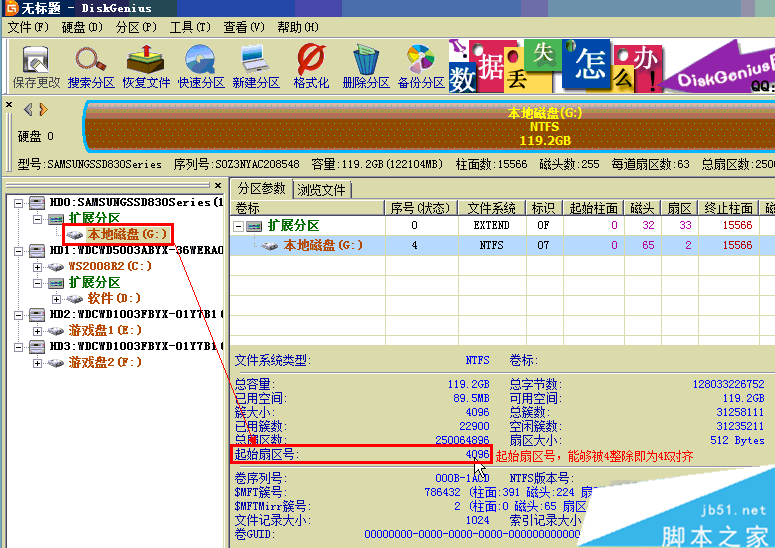Switch to 浏览文件 tab
The width and height of the screenshot is (775, 548).
[x=321, y=190]
